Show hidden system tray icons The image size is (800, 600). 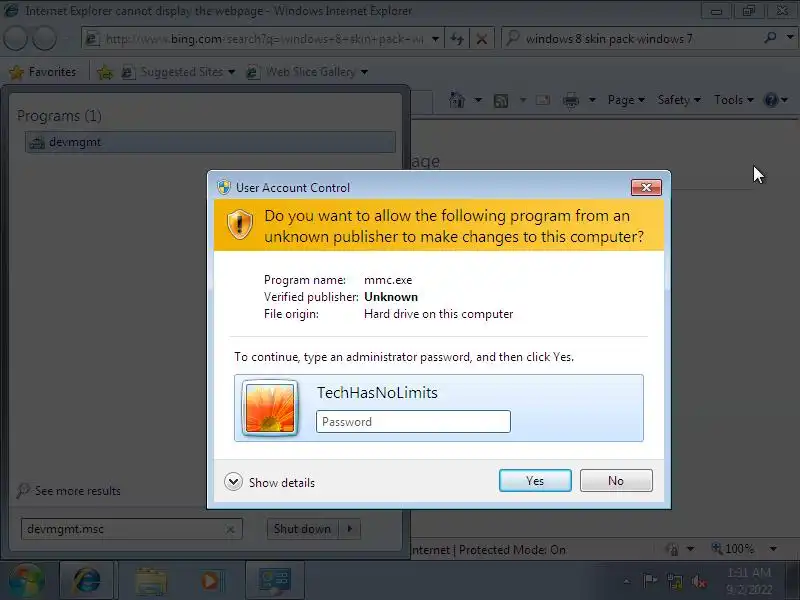627,581
